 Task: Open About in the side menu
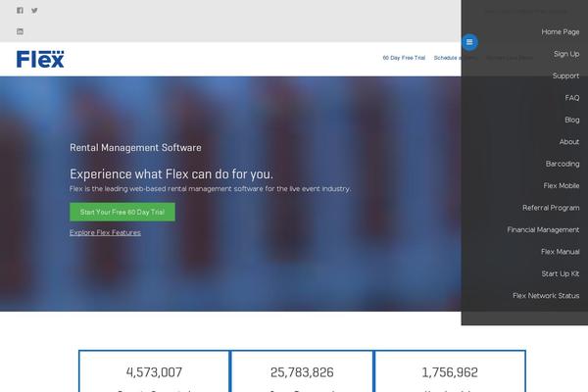(569, 142)
